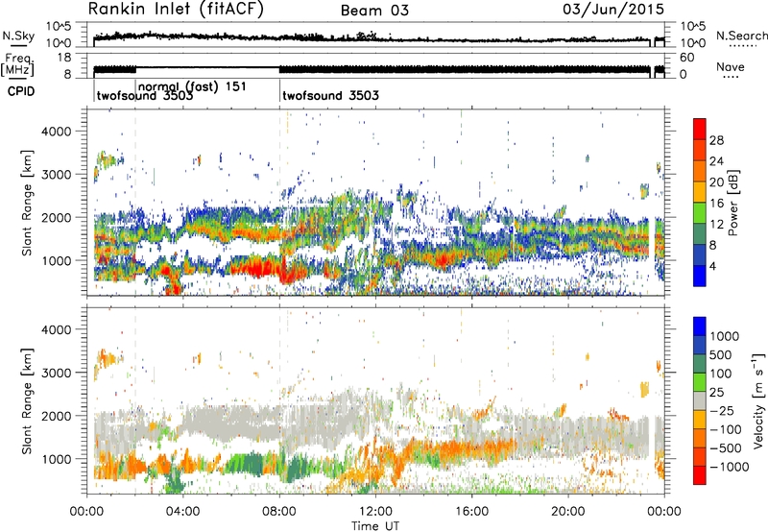
Task: Click the 'Power [dB]' colorbar title
Action: (x=732, y=203)
